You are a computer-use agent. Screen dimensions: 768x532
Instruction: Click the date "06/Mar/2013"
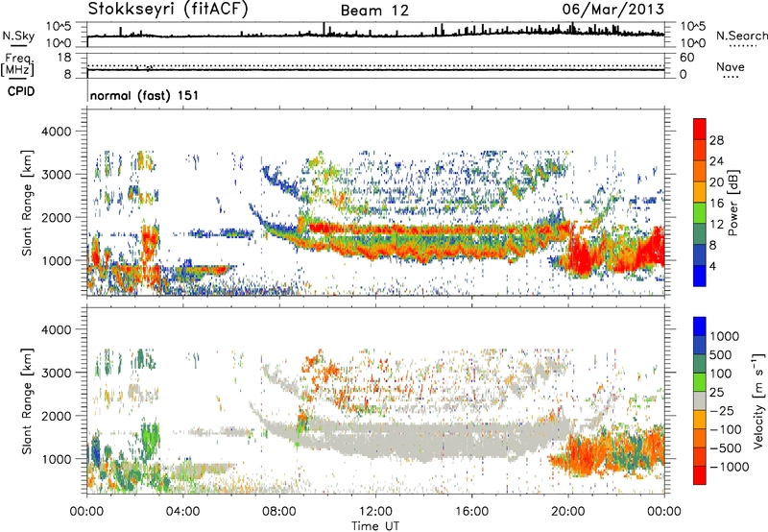pos(613,9)
